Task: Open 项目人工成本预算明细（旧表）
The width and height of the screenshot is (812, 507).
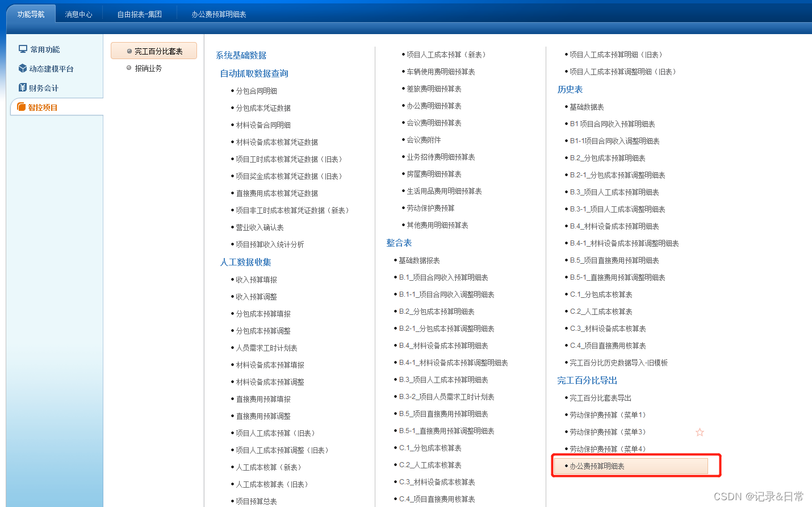Action: 616,55
